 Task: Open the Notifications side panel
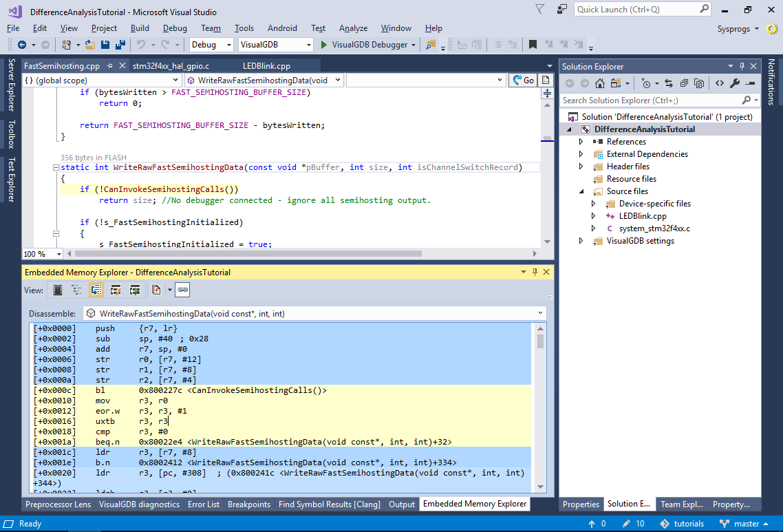point(771,82)
